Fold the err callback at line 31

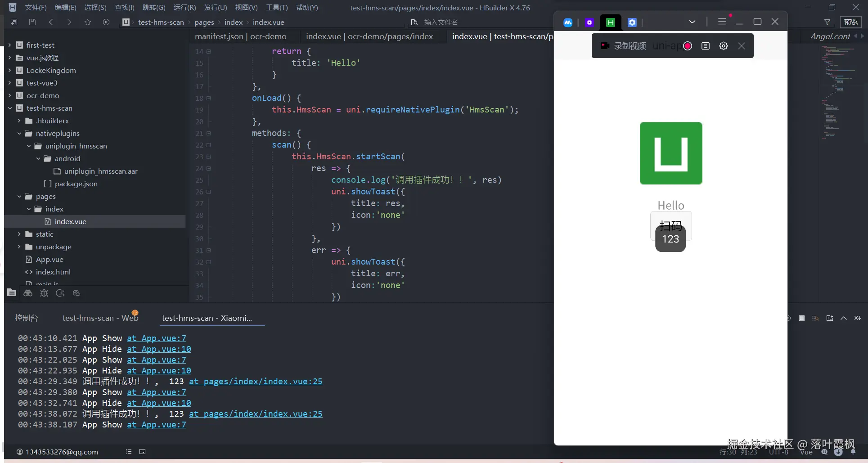click(209, 251)
